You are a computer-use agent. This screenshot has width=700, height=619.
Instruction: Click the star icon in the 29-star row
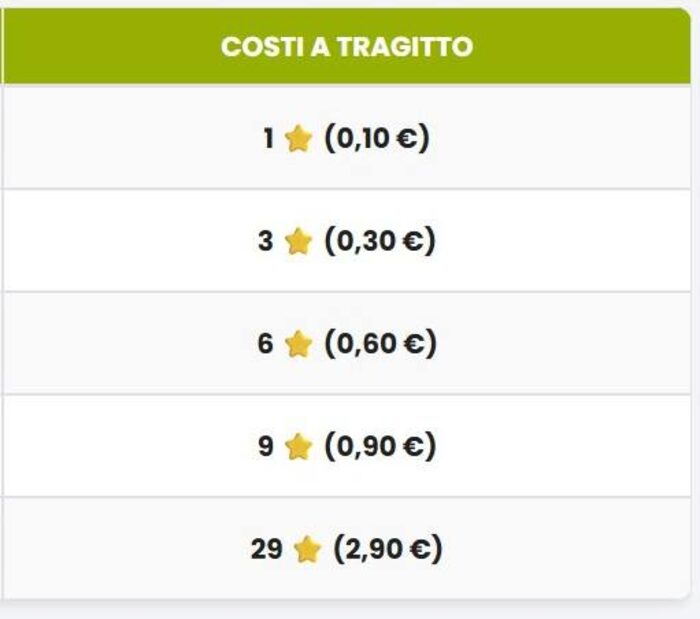(x=307, y=549)
